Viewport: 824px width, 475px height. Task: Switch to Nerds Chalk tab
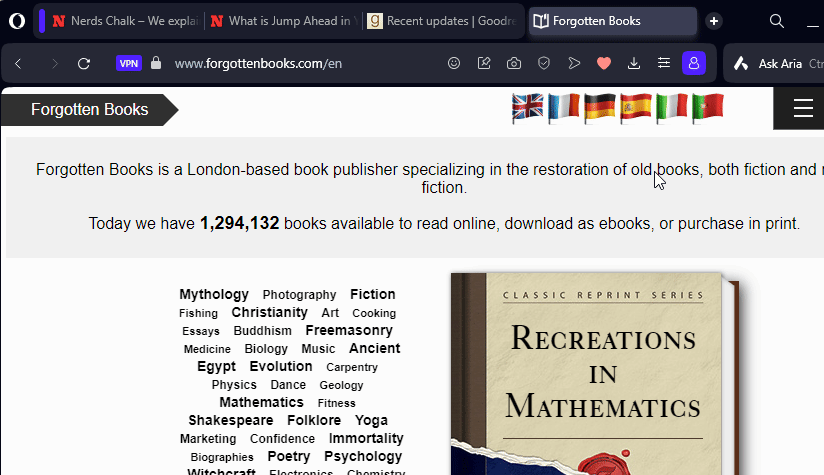125,21
